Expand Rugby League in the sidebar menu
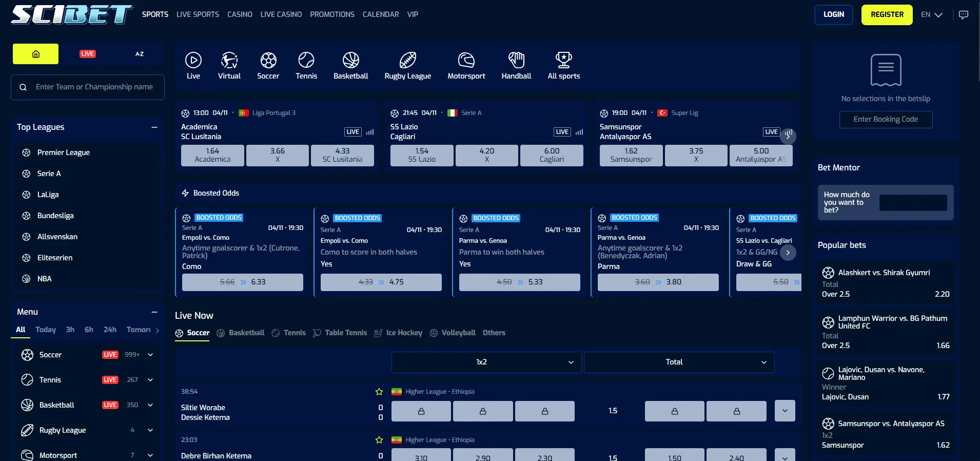 [150, 430]
